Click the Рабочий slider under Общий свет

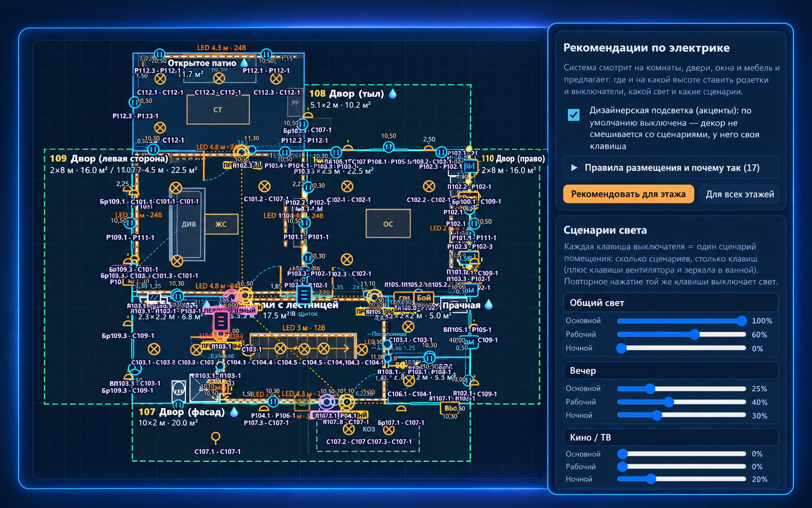pos(681,334)
